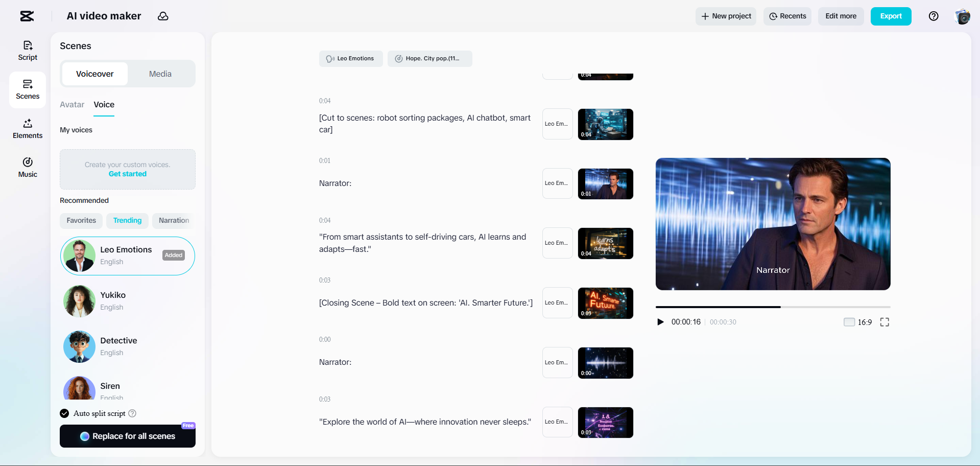
Task: Export the video
Action: tap(891, 16)
